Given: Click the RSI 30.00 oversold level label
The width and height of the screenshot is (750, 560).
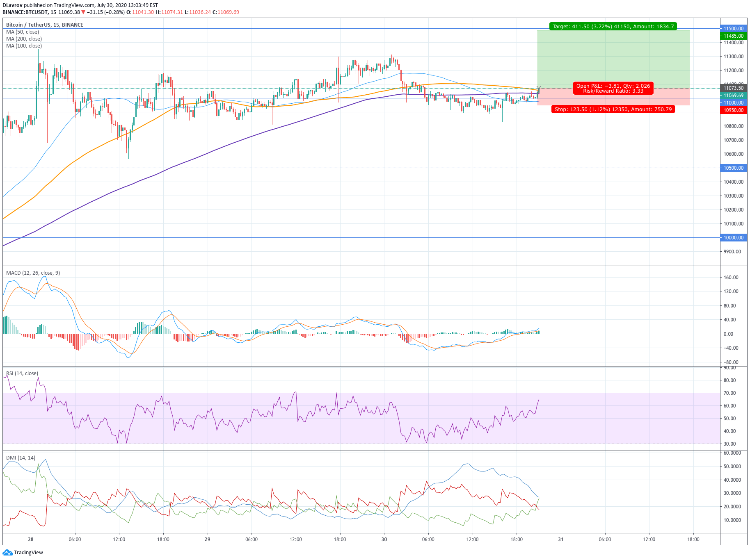Looking at the screenshot, I should [730, 444].
